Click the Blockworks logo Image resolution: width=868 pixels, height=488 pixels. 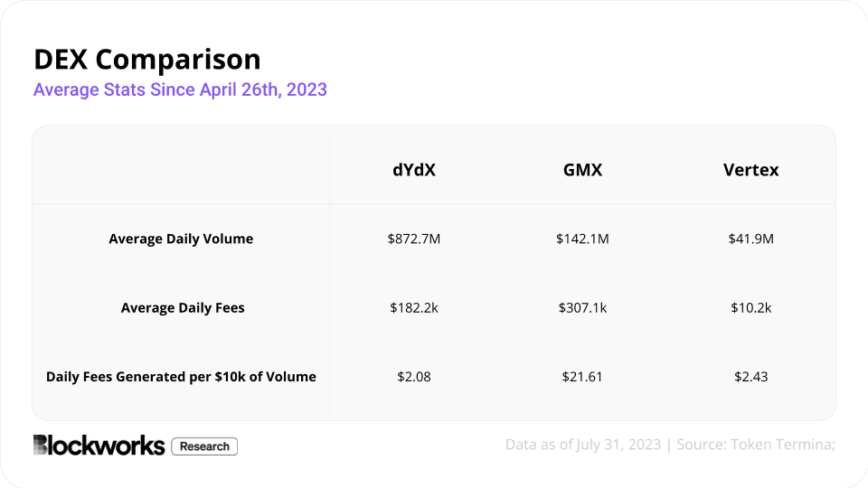point(99,446)
